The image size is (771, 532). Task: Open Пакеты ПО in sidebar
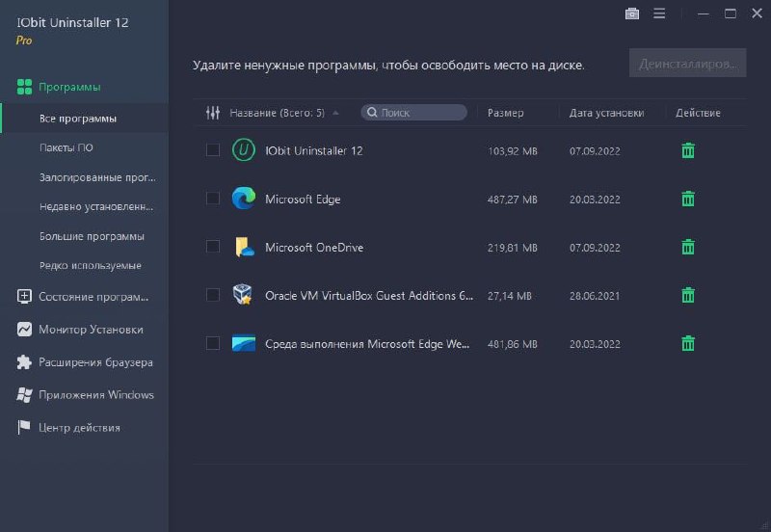click(x=66, y=148)
